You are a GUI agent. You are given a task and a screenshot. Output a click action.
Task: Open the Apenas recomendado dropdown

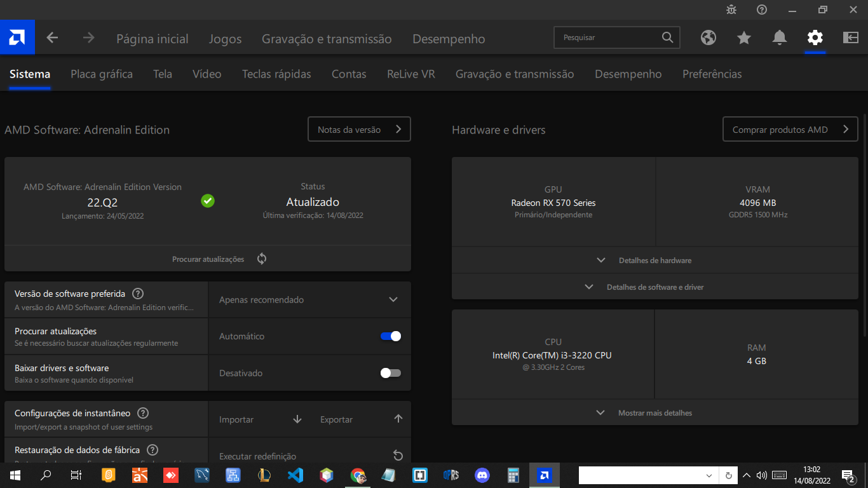coord(309,299)
